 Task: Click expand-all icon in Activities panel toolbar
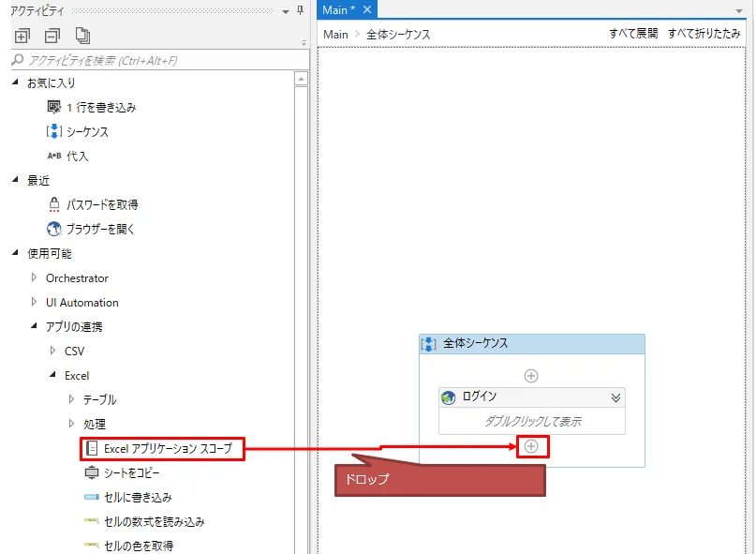[x=20, y=35]
